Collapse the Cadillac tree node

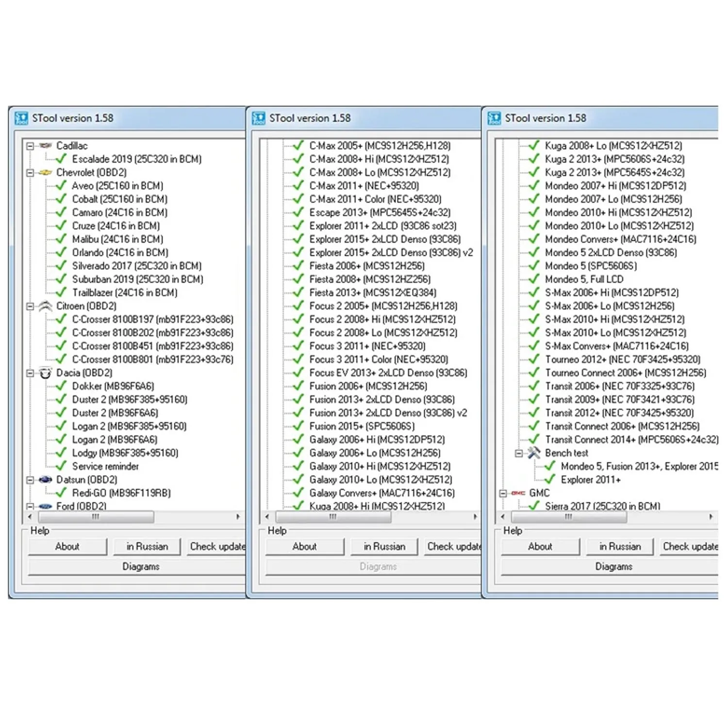30,146
